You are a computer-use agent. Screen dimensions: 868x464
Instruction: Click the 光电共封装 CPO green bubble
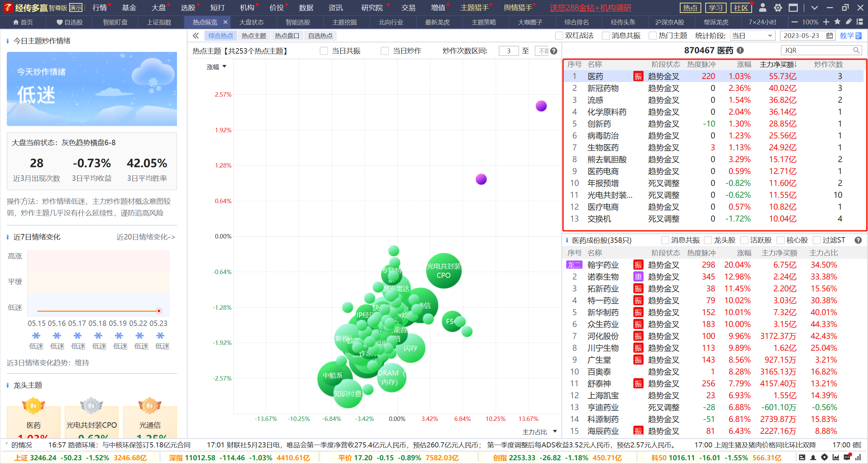click(x=443, y=271)
